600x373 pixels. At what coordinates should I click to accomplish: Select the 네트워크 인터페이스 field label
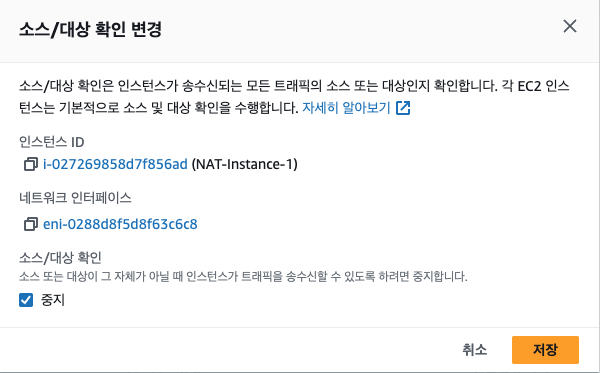coord(75,198)
